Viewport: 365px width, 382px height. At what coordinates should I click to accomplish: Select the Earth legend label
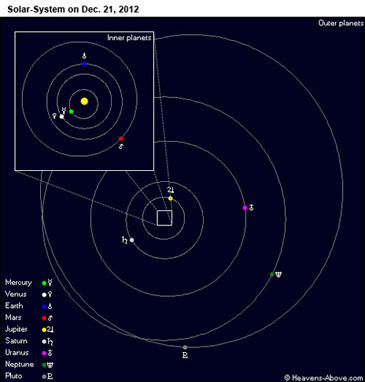(x=14, y=306)
